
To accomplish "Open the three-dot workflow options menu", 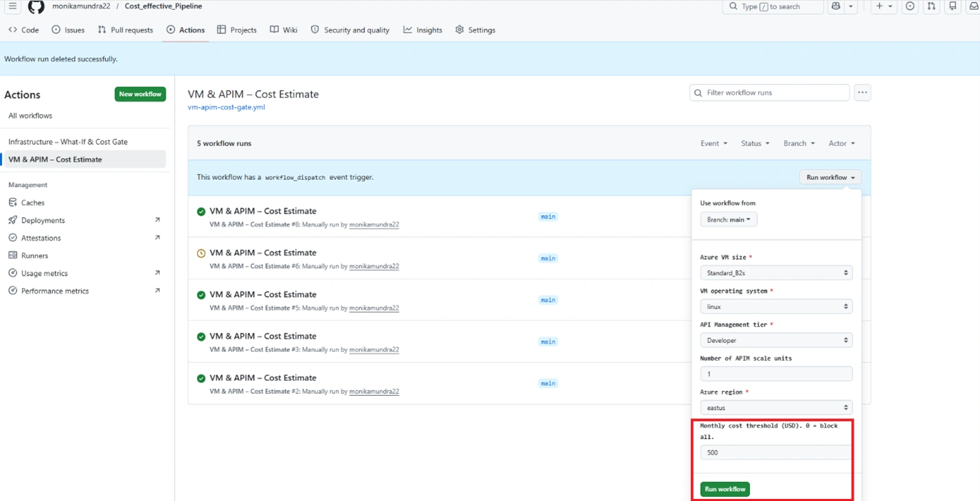I will tap(863, 93).
